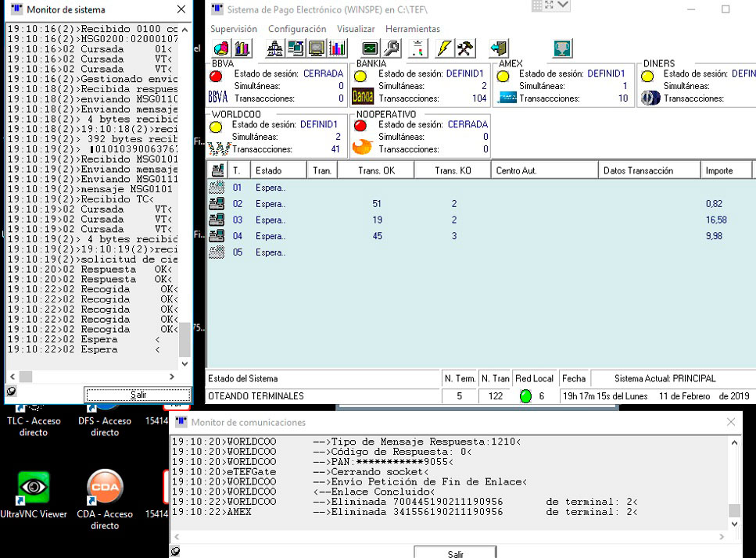Click the Datos Transacción column header
The image size is (756, 558).
(x=650, y=170)
